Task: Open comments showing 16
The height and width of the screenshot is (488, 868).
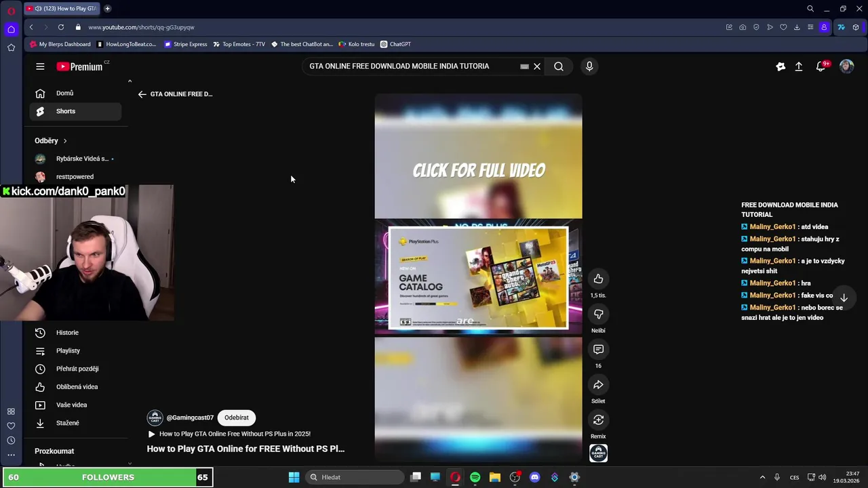Action: 598,349
